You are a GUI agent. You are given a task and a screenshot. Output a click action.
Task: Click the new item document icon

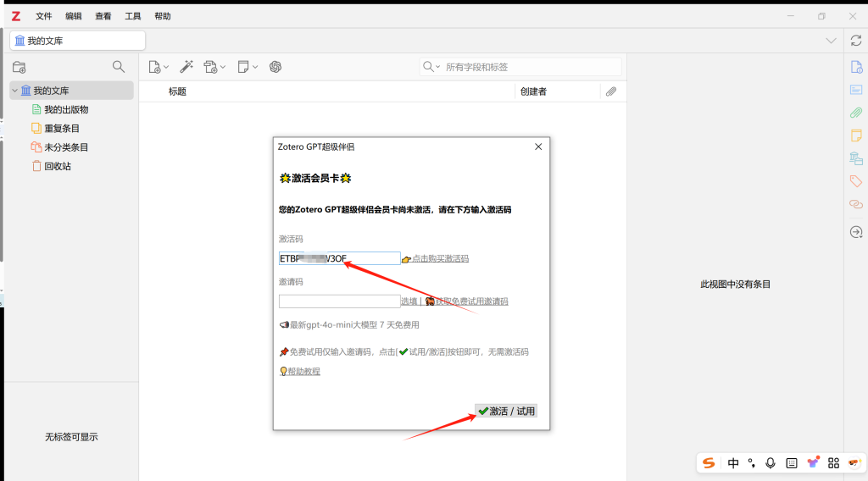pyautogui.click(x=154, y=67)
